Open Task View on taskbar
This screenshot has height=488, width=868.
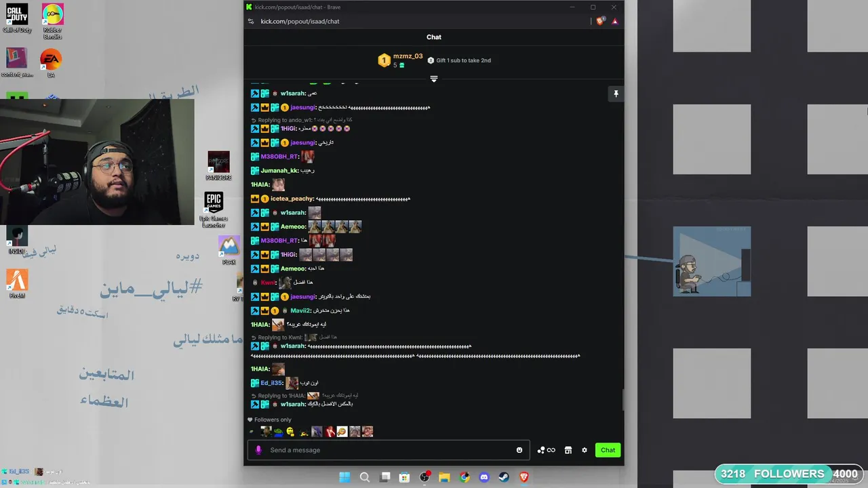tap(385, 477)
